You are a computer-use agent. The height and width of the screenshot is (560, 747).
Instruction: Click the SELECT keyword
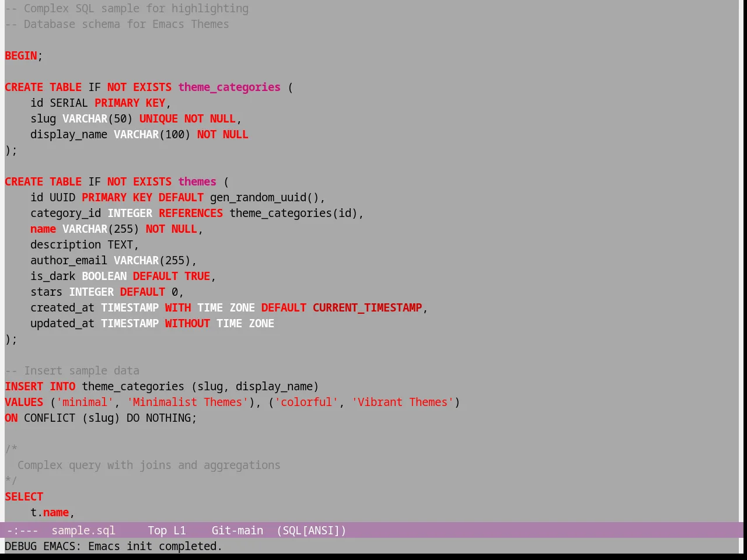coord(24,497)
